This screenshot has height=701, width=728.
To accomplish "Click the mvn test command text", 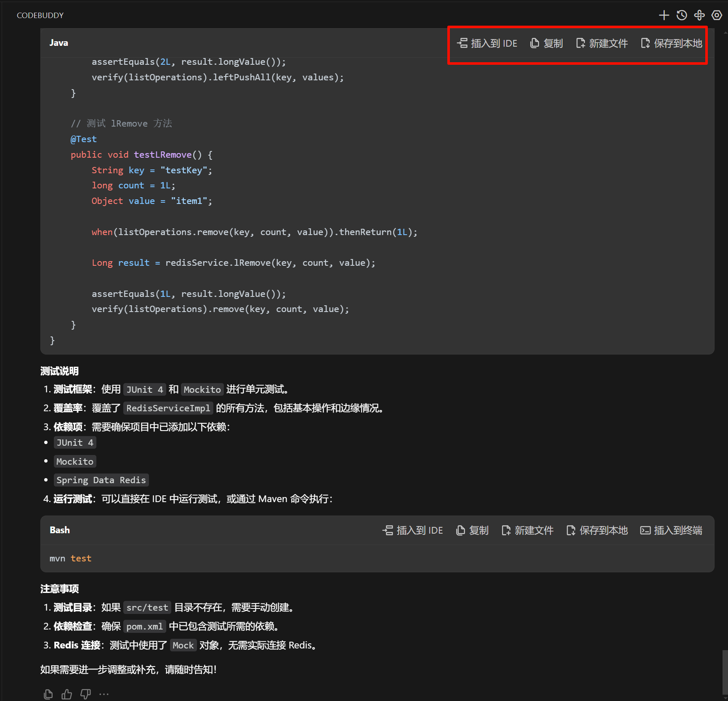I will point(70,558).
